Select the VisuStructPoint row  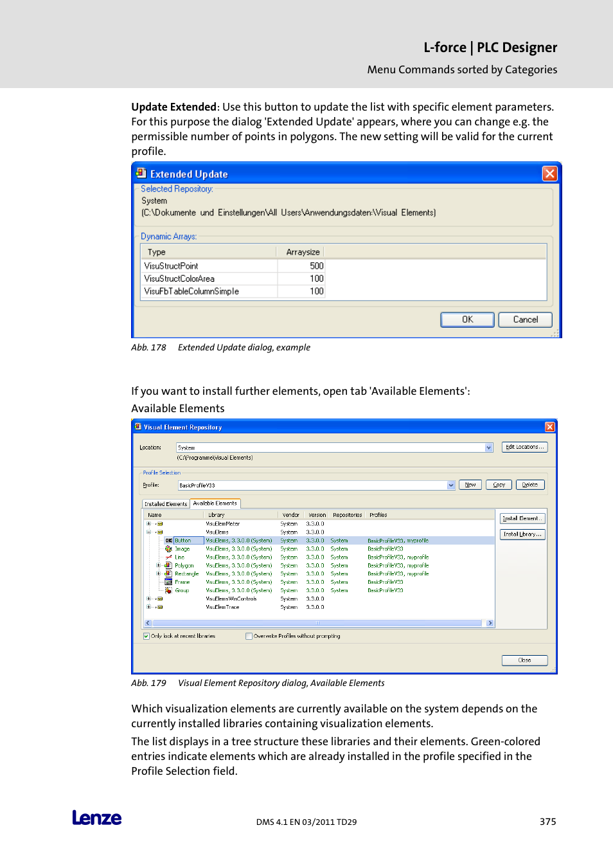pyautogui.click(x=233, y=266)
